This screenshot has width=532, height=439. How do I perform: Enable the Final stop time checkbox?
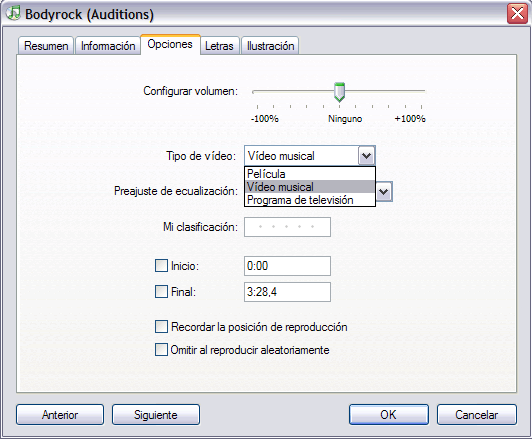(161, 291)
